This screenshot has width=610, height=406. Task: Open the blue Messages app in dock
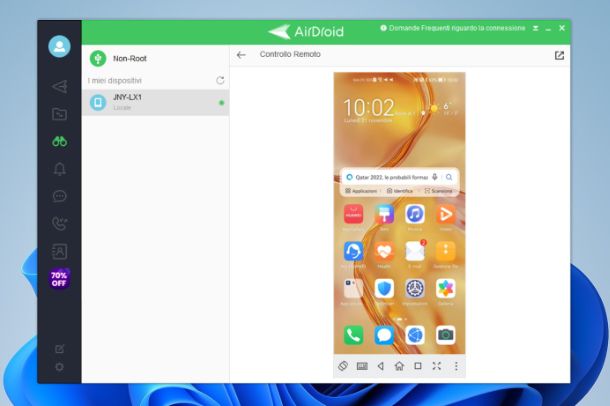click(x=384, y=335)
